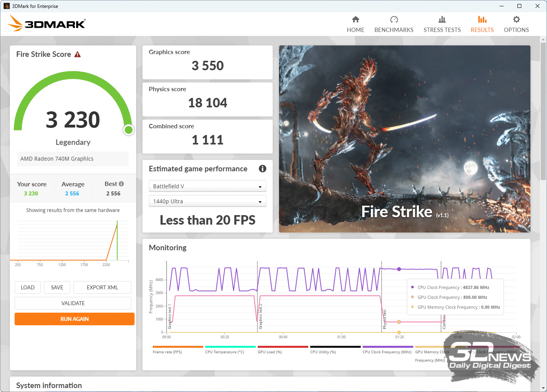The height and width of the screenshot is (392, 547).
Task: Toggle Frame rate (FPS) legend in Monitoring
Action: click(167, 352)
